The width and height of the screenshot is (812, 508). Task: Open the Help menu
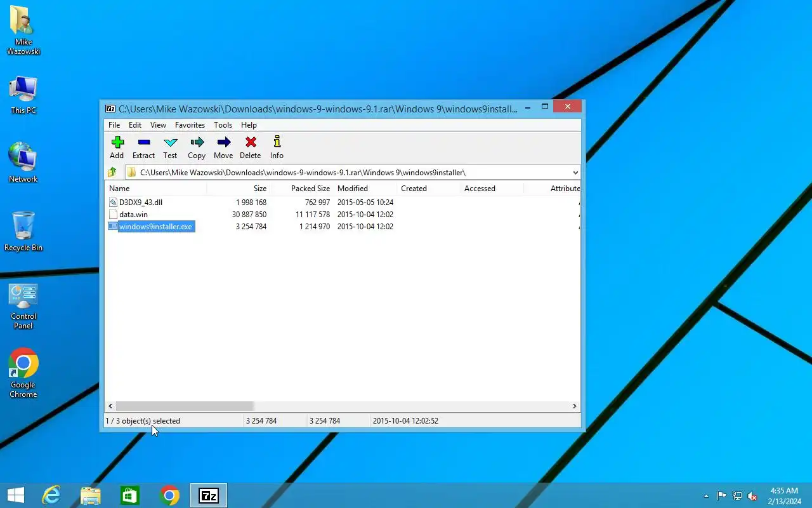[x=249, y=125]
